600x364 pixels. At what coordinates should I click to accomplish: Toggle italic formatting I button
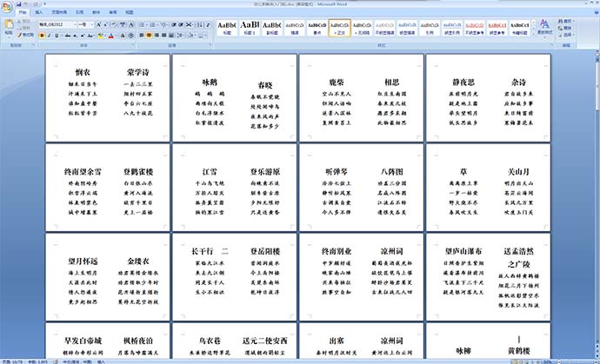pyautogui.click(x=50, y=36)
